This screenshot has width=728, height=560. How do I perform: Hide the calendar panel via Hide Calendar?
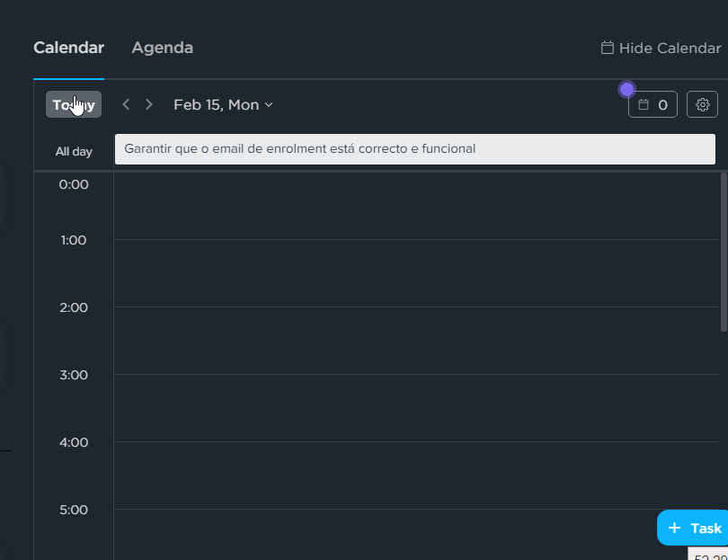tap(669, 48)
